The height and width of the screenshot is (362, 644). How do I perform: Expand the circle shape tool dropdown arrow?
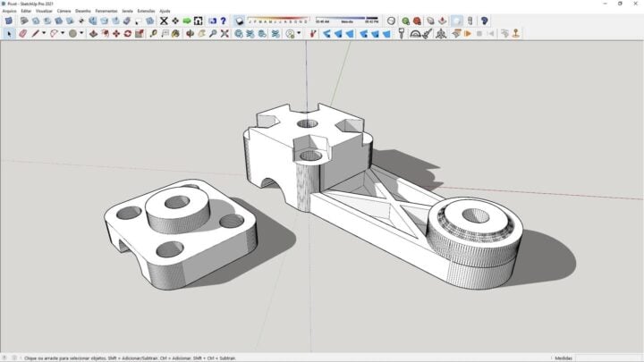click(81, 33)
